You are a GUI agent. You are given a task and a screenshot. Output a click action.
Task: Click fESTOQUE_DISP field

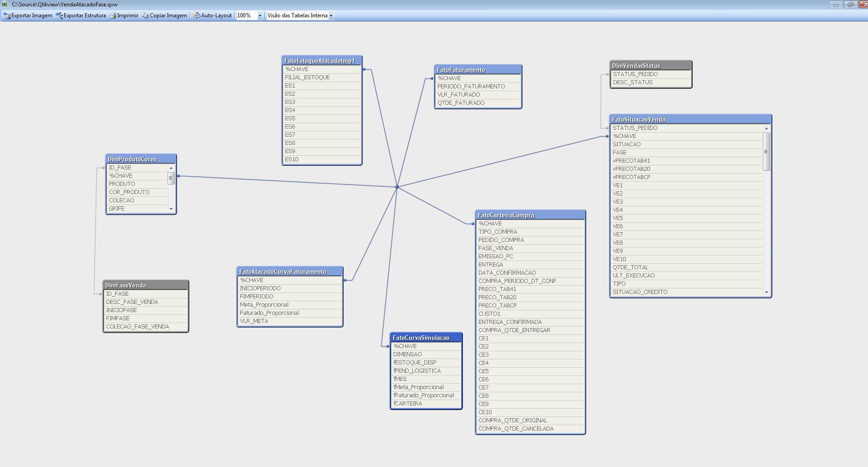(426, 363)
